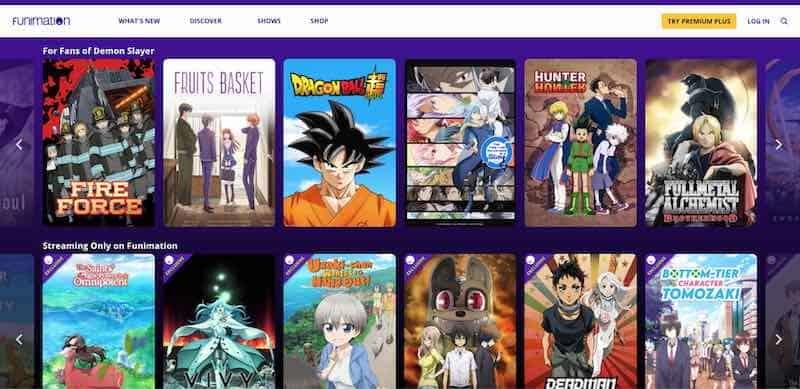Choose the Hunter x Hunter poster
This screenshot has height=389, width=800.
pyautogui.click(x=581, y=143)
